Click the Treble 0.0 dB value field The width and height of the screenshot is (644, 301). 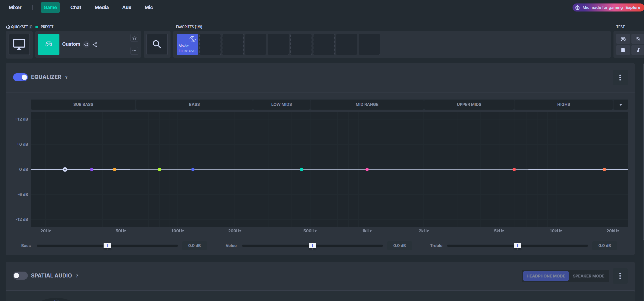coord(605,246)
